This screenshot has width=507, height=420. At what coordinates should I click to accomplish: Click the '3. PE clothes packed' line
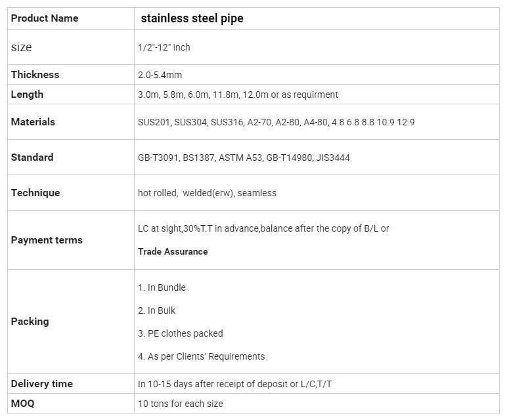click(181, 333)
